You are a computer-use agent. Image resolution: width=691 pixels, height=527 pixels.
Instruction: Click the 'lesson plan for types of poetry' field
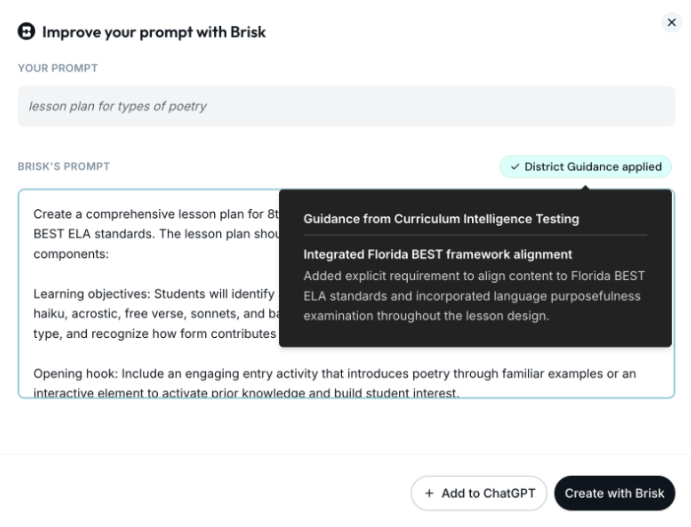[346, 106]
